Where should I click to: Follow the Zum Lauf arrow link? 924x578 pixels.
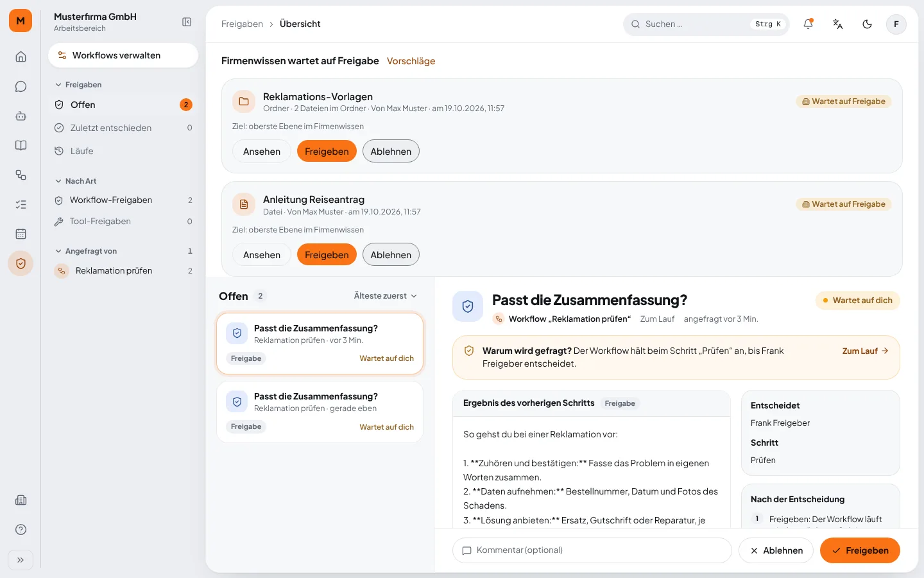pos(866,351)
